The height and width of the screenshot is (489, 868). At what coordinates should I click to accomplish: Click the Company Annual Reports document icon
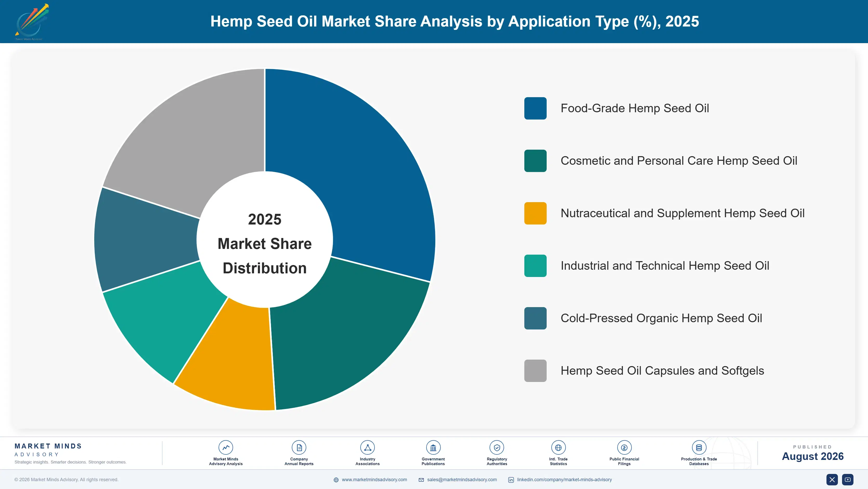(x=299, y=447)
